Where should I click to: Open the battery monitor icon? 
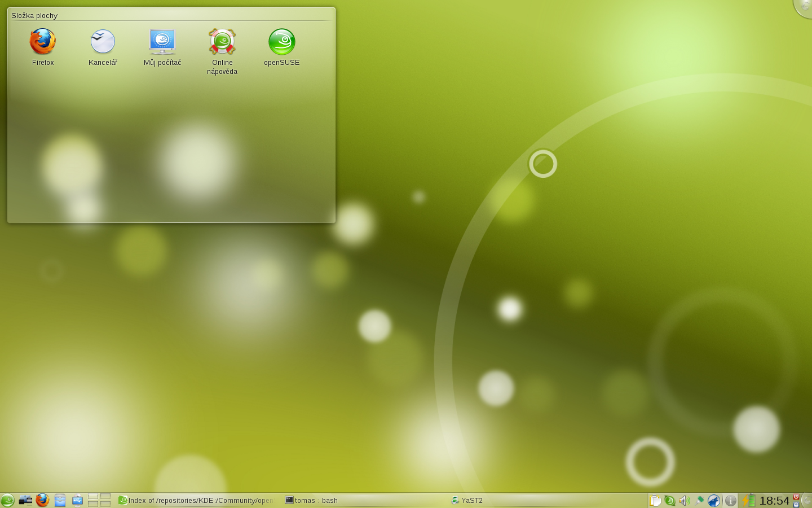[748, 501]
